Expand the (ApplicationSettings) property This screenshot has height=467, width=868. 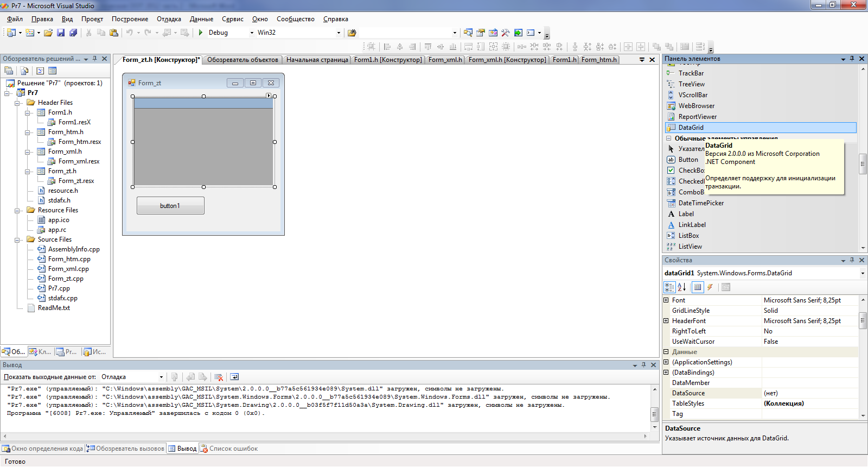(666, 362)
